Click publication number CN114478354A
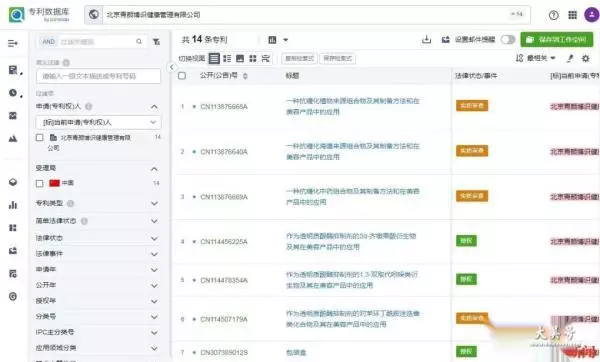 pyautogui.click(x=224, y=280)
